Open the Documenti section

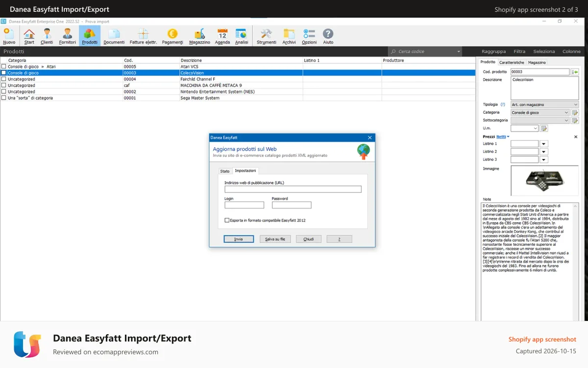(114, 36)
